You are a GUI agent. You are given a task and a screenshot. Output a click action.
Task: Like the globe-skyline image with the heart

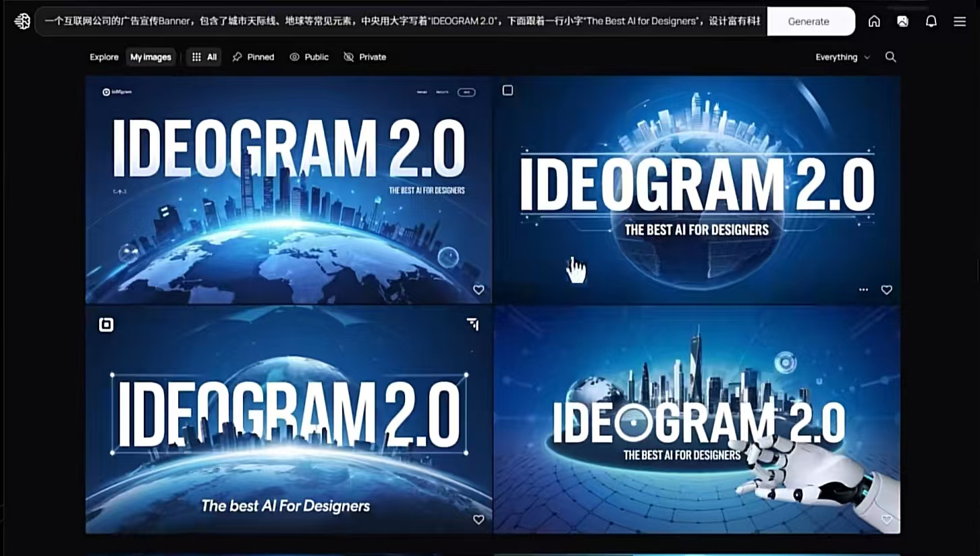click(x=887, y=289)
